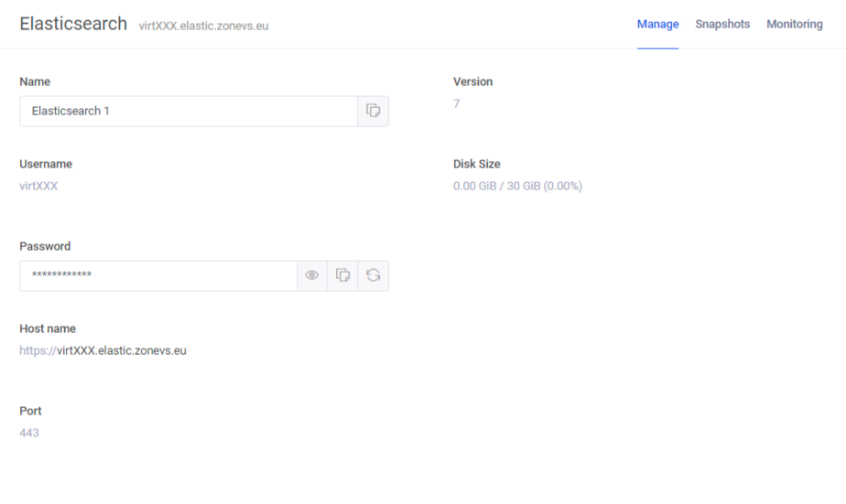846x504 pixels.
Task: Copy the Elasticsearch name to clipboard
Action: coord(373,111)
